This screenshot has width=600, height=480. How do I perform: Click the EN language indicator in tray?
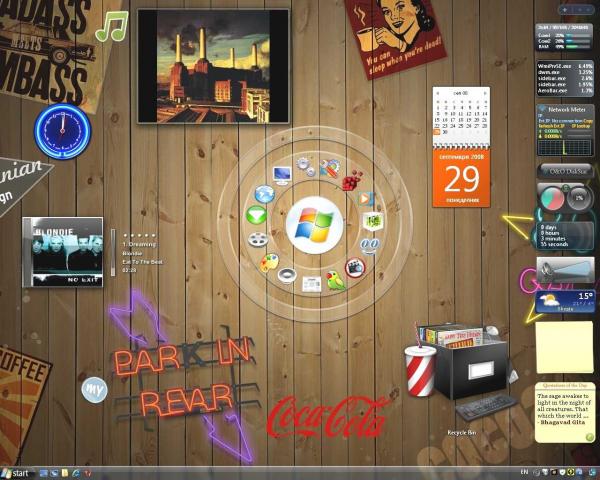pyautogui.click(x=525, y=472)
